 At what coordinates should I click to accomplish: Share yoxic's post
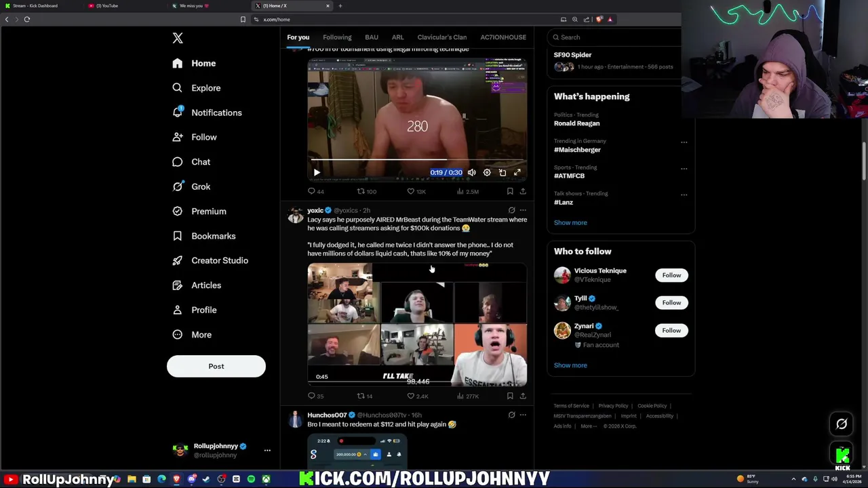click(523, 396)
